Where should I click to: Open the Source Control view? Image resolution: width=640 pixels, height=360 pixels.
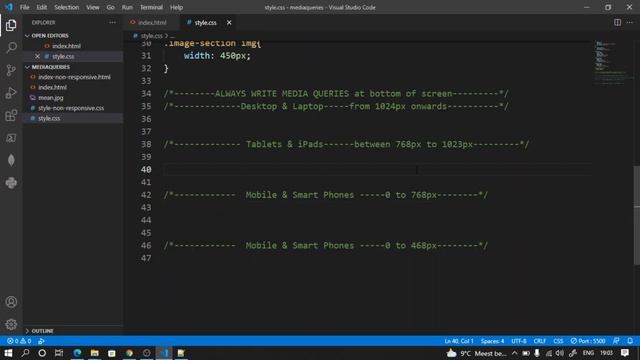tap(11, 70)
